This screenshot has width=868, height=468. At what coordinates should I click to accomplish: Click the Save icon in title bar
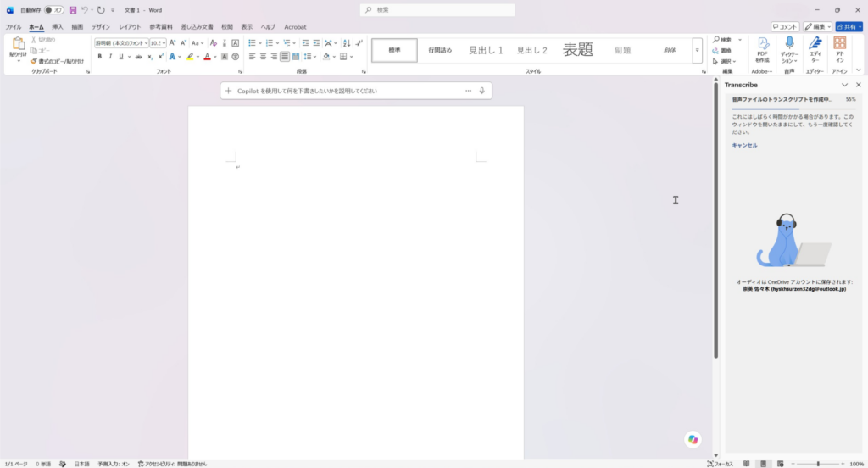tap(73, 10)
